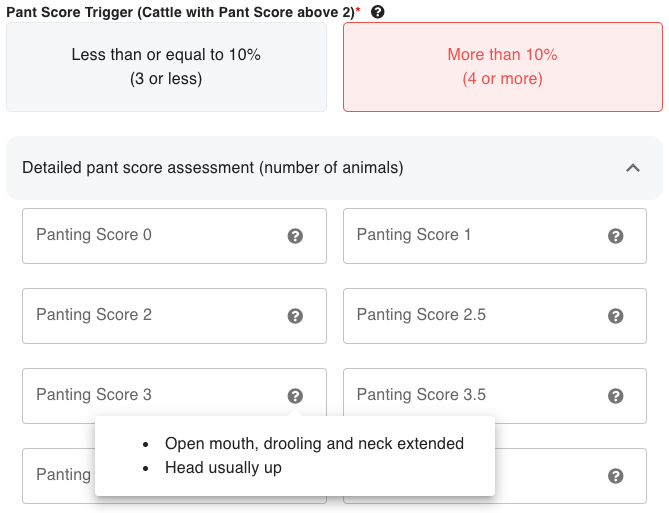Click into Panting Score 2 input
This screenshot has height=513, width=669.
tap(150, 316)
